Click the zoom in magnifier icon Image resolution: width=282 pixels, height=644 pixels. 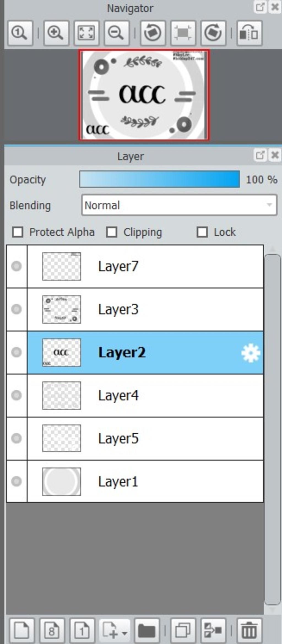[x=56, y=33]
